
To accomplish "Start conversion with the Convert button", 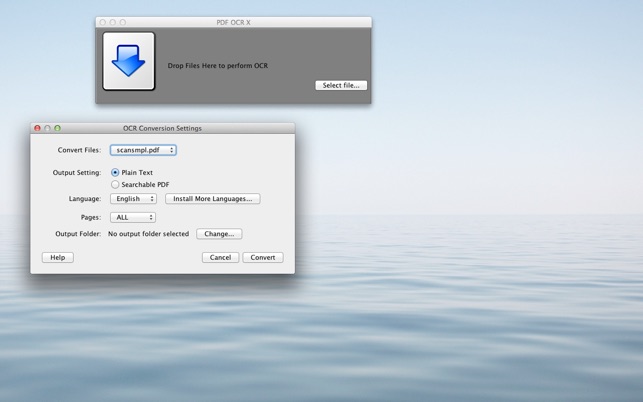I will [x=263, y=257].
